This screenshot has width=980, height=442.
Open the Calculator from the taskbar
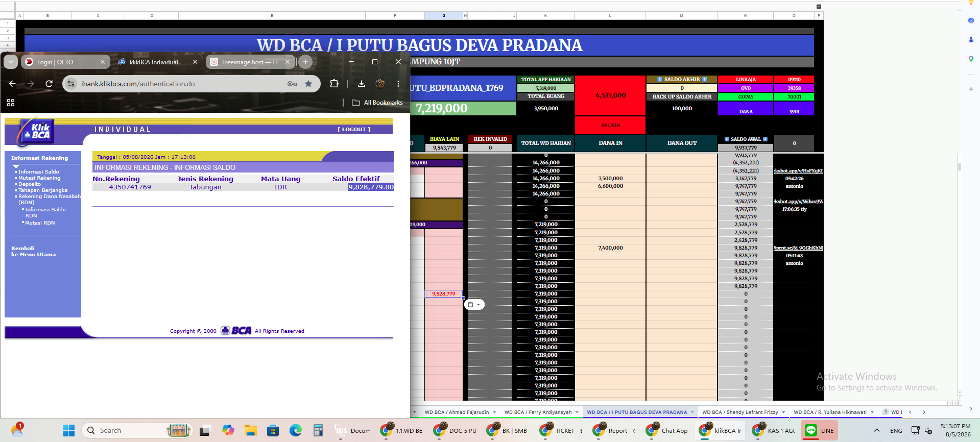pyautogui.click(x=318, y=431)
